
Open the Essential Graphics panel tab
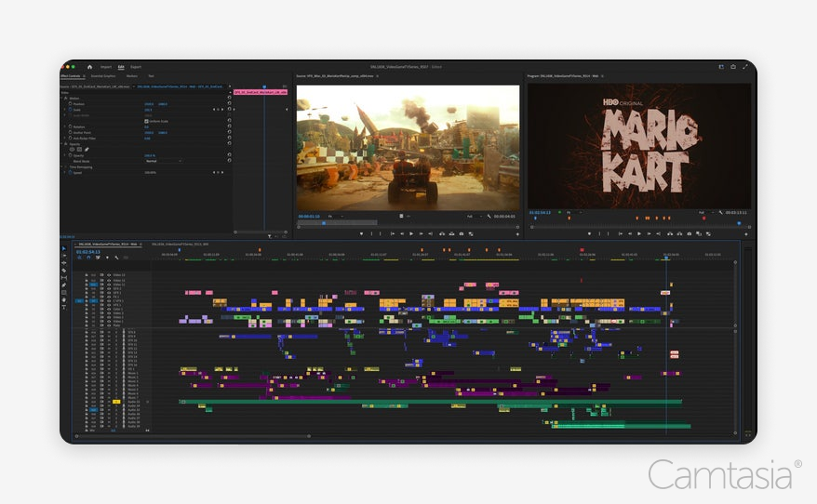coord(103,76)
